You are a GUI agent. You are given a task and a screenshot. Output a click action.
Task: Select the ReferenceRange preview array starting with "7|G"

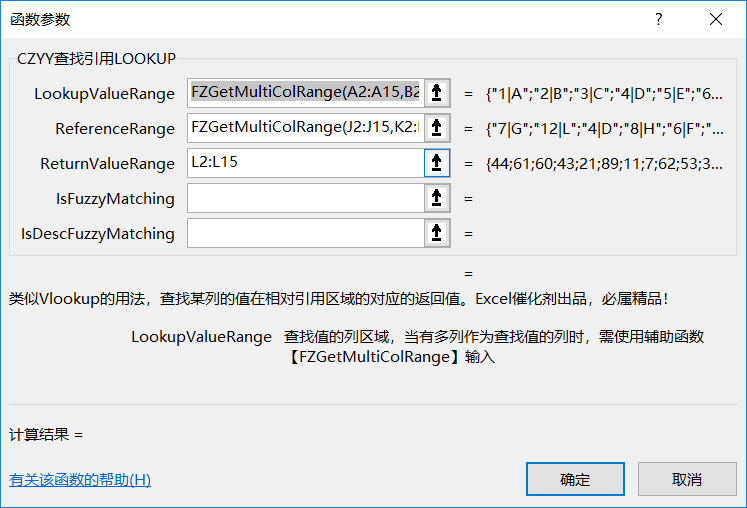(x=604, y=129)
